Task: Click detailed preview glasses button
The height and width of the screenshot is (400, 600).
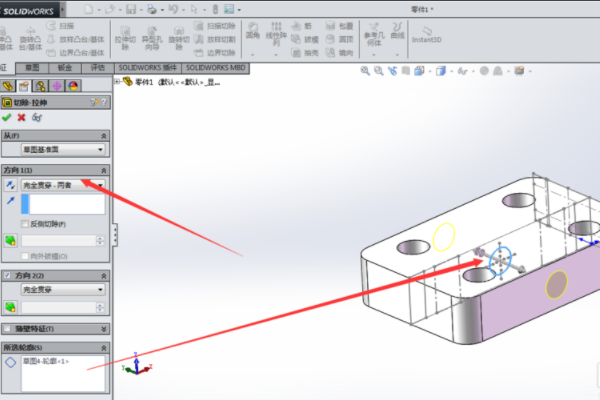Action: coord(37,118)
